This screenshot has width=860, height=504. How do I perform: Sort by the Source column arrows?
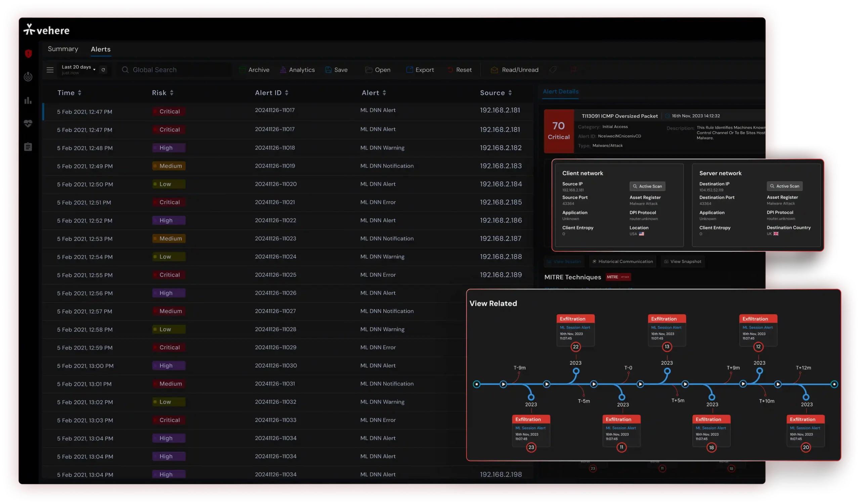(510, 93)
